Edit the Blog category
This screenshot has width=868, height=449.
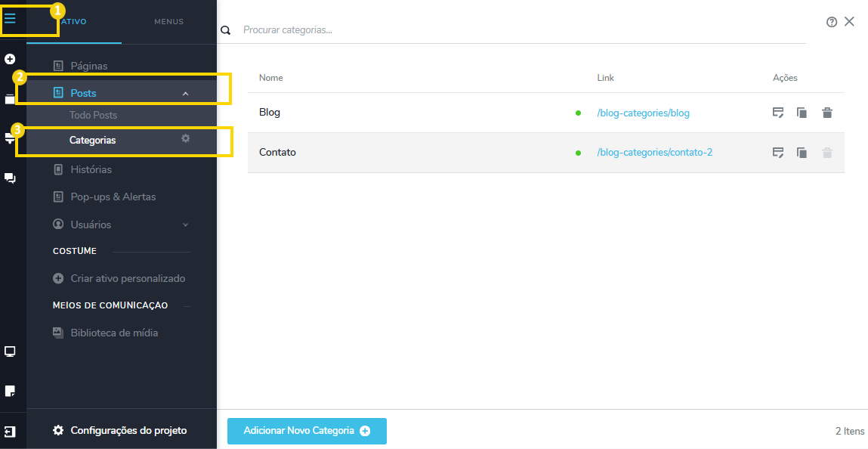point(777,113)
